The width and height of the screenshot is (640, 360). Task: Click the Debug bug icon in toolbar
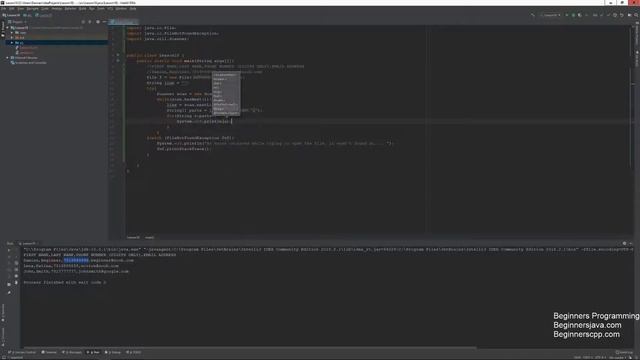point(573,15)
